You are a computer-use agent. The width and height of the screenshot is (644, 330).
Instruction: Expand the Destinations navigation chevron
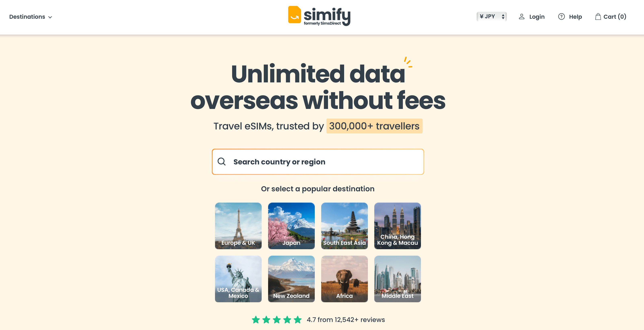50,17
